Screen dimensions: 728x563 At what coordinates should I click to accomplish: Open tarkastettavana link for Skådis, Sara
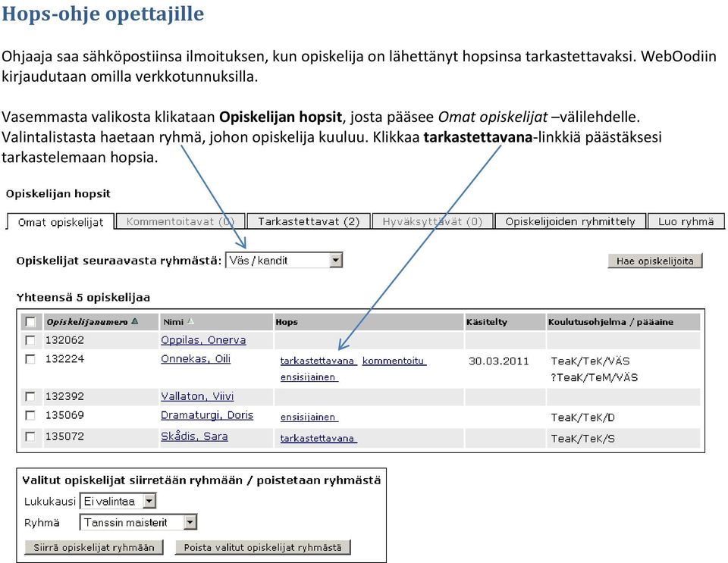pyautogui.click(x=318, y=439)
